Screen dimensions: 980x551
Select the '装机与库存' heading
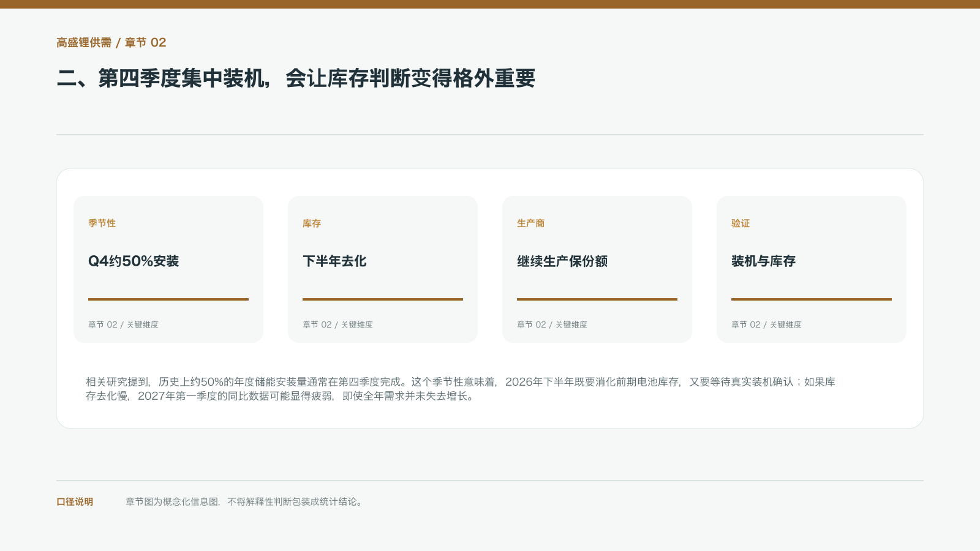pos(763,261)
